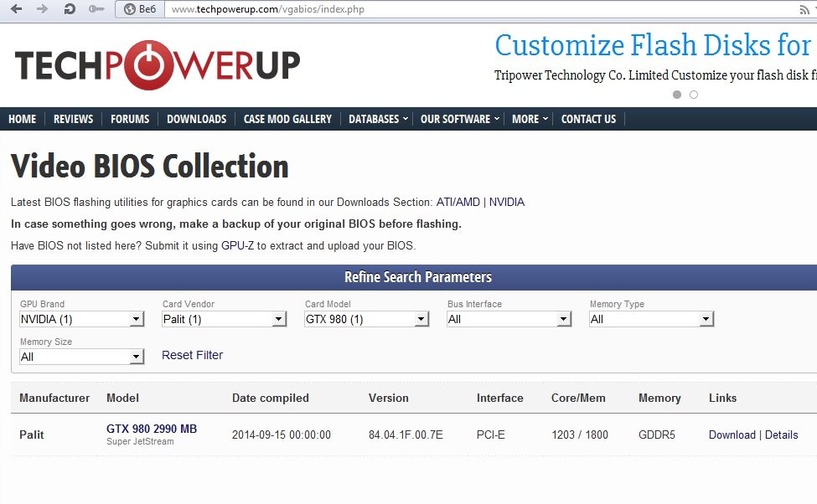
Task: Open DOWNLOADS in the navigation bar
Action: tap(196, 119)
